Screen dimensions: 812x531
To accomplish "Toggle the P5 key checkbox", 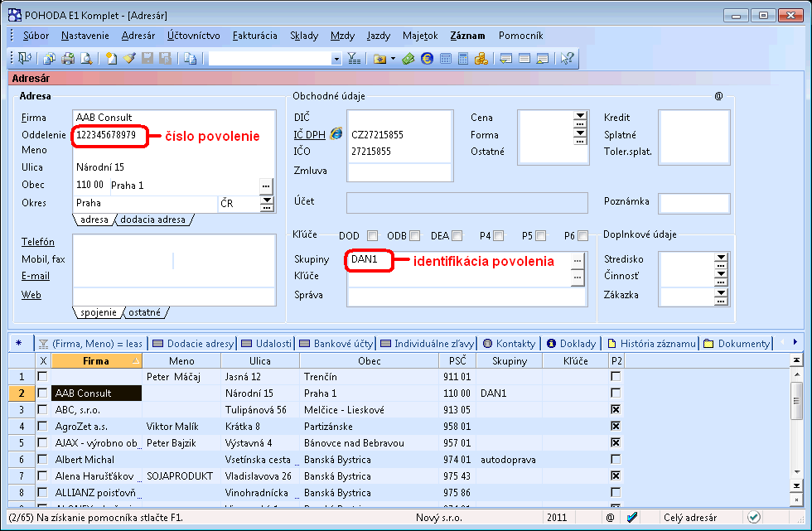I will pos(540,236).
